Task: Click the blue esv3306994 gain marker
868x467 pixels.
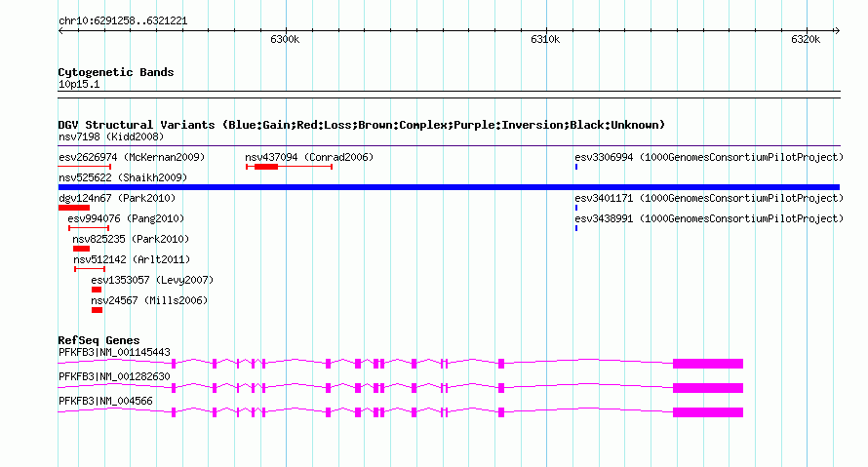Action: coord(576,167)
